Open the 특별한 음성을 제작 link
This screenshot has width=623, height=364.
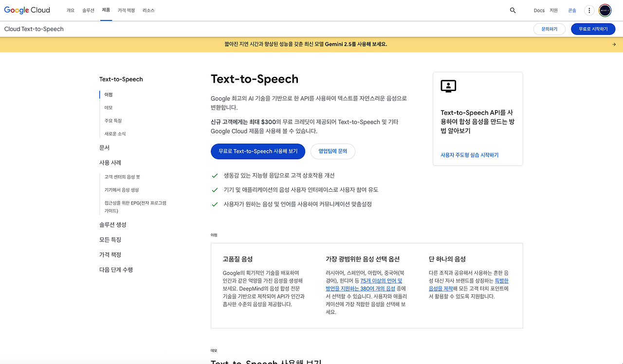tap(469, 285)
